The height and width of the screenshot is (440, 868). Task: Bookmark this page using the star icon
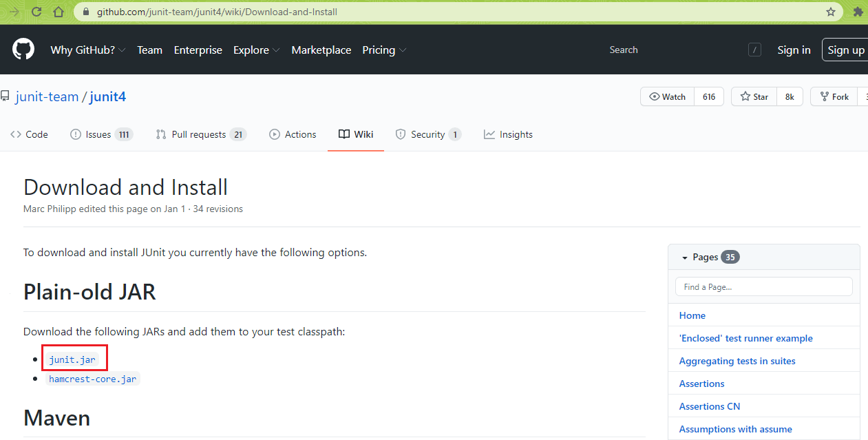click(831, 12)
